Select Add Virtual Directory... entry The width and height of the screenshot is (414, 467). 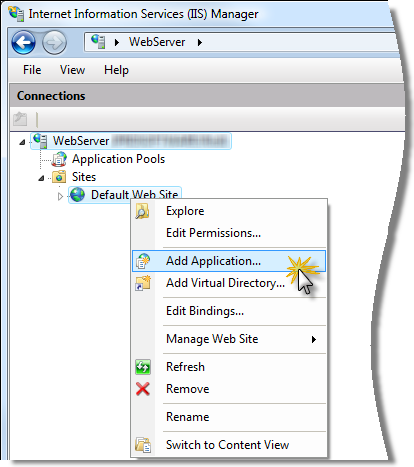[229, 283]
